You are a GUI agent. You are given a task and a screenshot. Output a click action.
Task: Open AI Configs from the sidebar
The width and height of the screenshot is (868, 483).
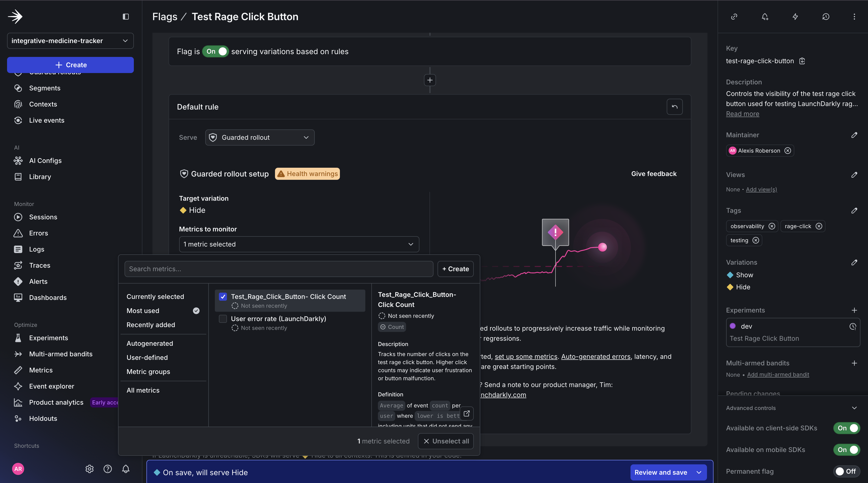(45, 161)
